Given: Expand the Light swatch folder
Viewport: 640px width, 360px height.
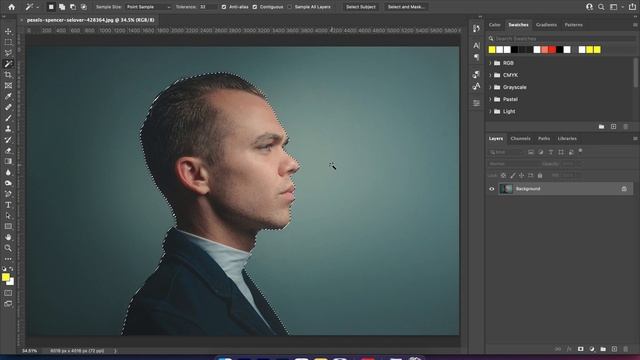Looking at the screenshot, I should (490, 111).
